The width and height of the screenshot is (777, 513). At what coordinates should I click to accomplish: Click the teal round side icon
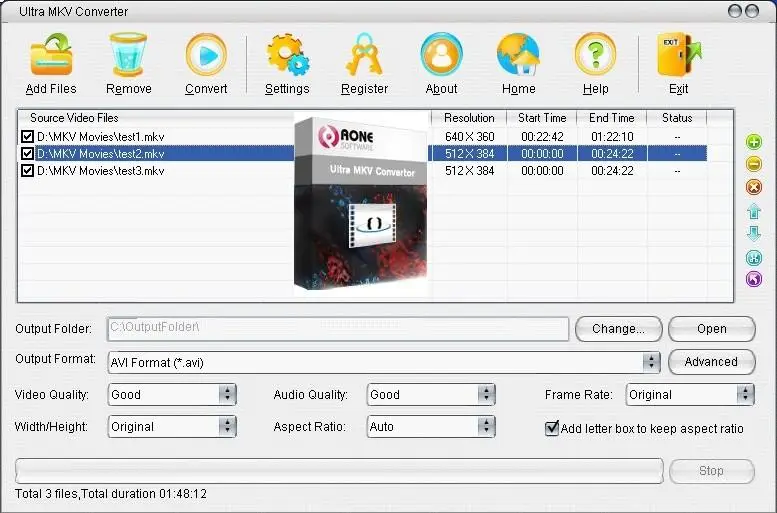(754, 258)
